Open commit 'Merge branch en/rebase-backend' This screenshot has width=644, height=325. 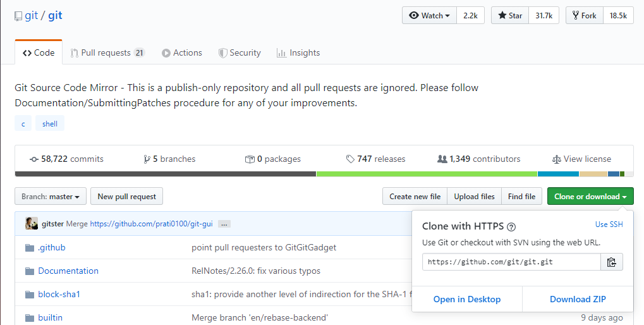coord(260,317)
